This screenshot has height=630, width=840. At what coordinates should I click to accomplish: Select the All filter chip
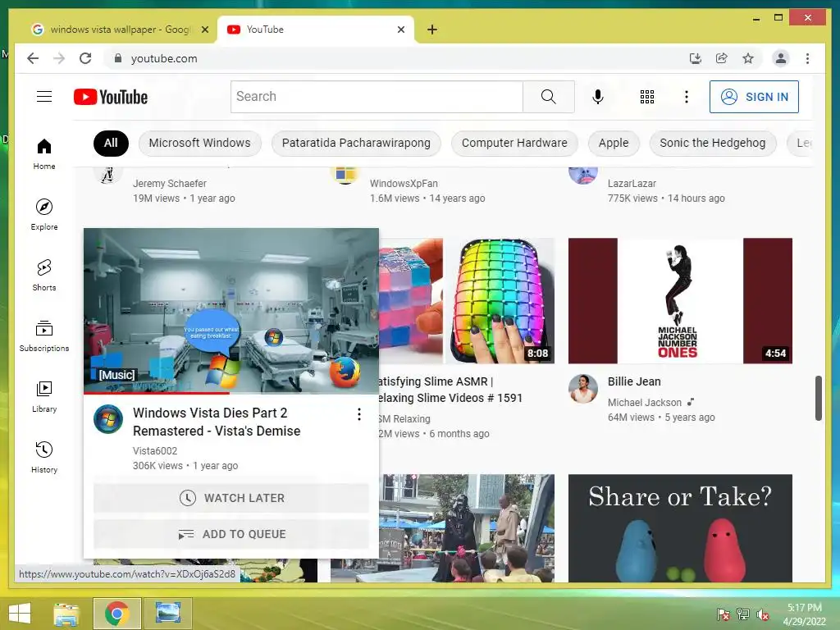[111, 143]
